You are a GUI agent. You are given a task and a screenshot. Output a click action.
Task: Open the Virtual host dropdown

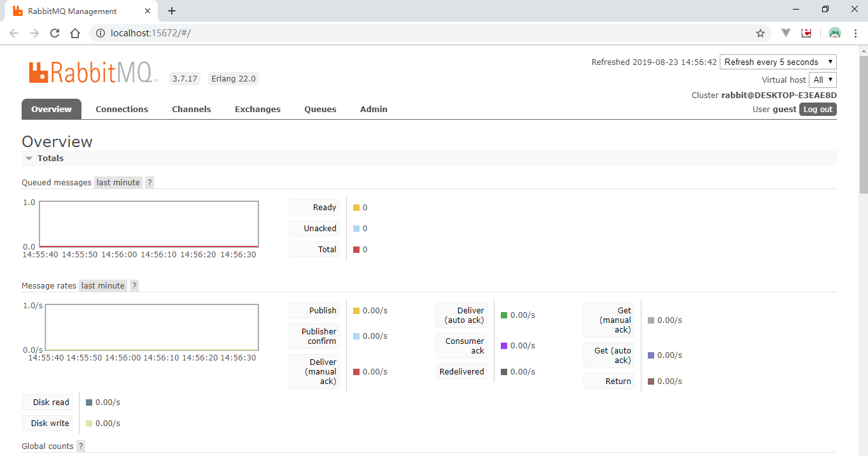822,80
